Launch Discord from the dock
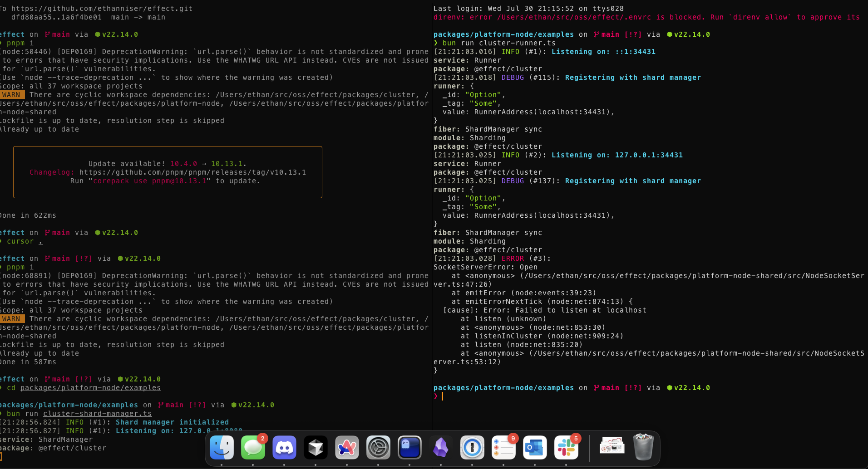This screenshot has height=469, width=868. [x=284, y=448]
